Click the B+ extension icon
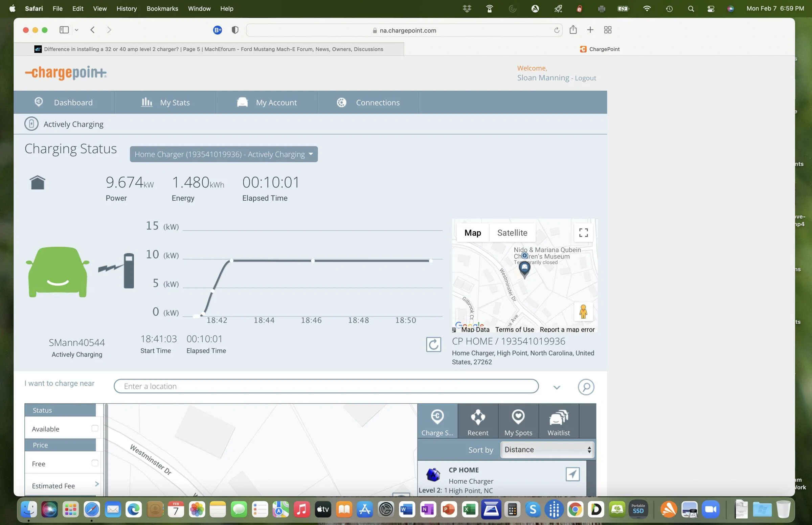 tap(218, 30)
